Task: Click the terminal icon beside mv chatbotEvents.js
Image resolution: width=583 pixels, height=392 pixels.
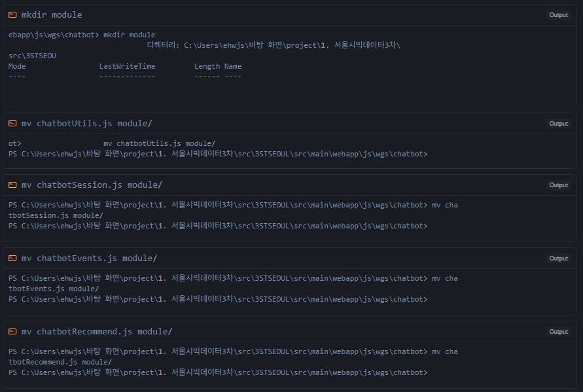Action: (12, 258)
